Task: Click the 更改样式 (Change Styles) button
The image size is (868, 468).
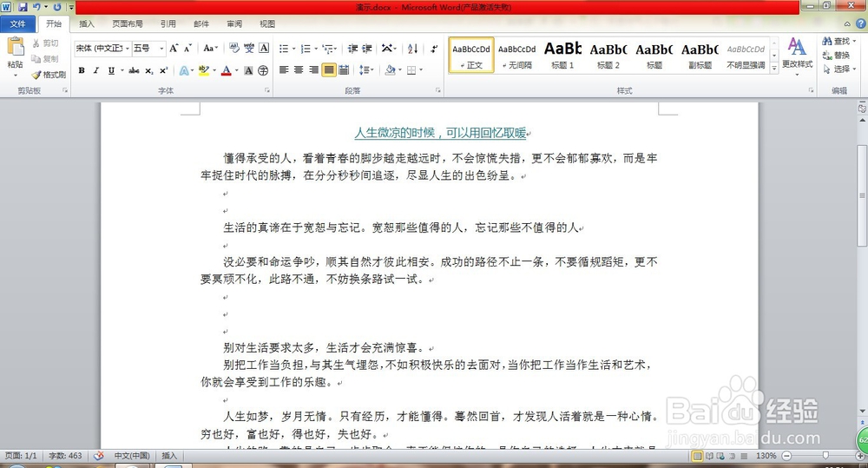Action: (797, 55)
